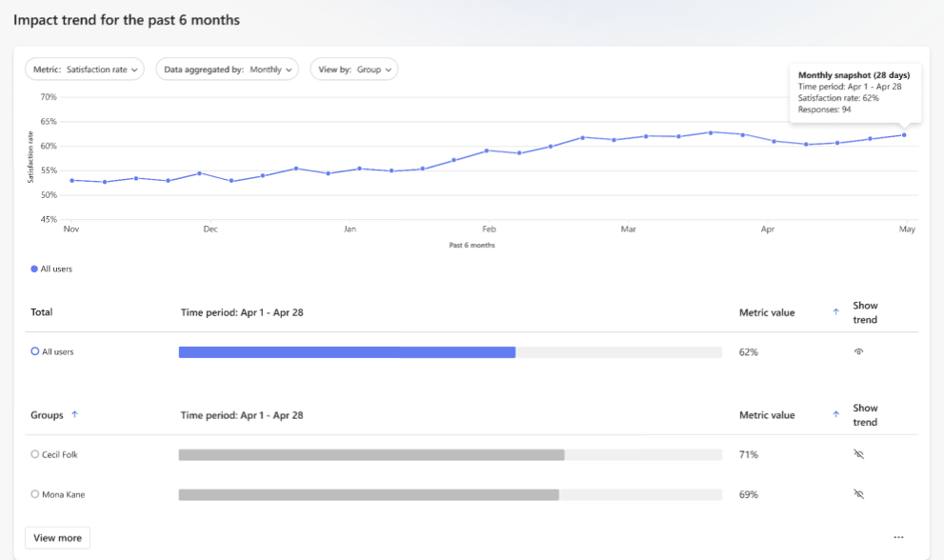Show trend for All users eye icon
Screen dimensions: 944x560
click(x=858, y=352)
